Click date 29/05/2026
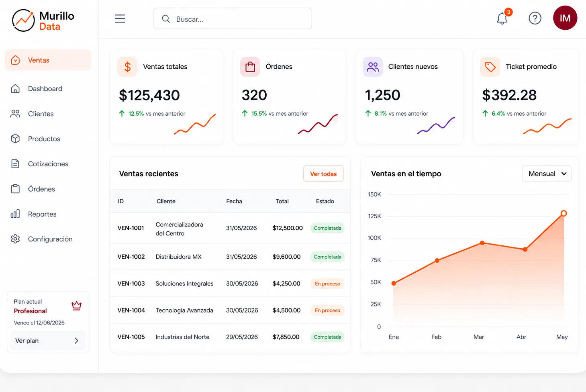Image resolution: width=586 pixels, height=392 pixels. (x=242, y=337)
